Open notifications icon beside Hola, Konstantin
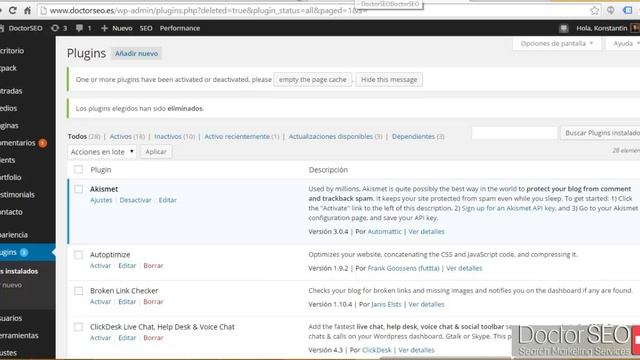The width and height of the screenshot is (640, 360). (564, 28)
